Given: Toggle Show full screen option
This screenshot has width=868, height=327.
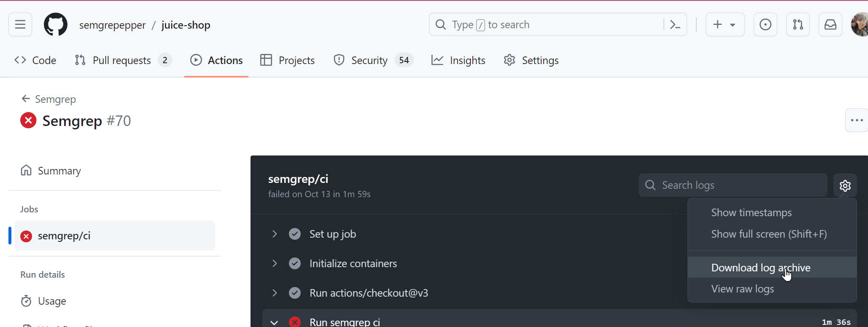Looking at the screenshot, I should pyautogui.click(x=768, y=234).
